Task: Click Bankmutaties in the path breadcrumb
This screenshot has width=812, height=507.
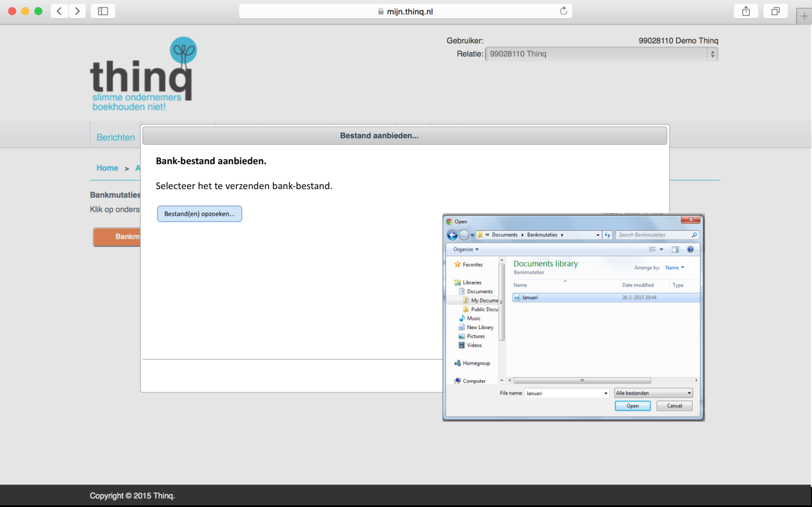Action: tap(543, 235)
